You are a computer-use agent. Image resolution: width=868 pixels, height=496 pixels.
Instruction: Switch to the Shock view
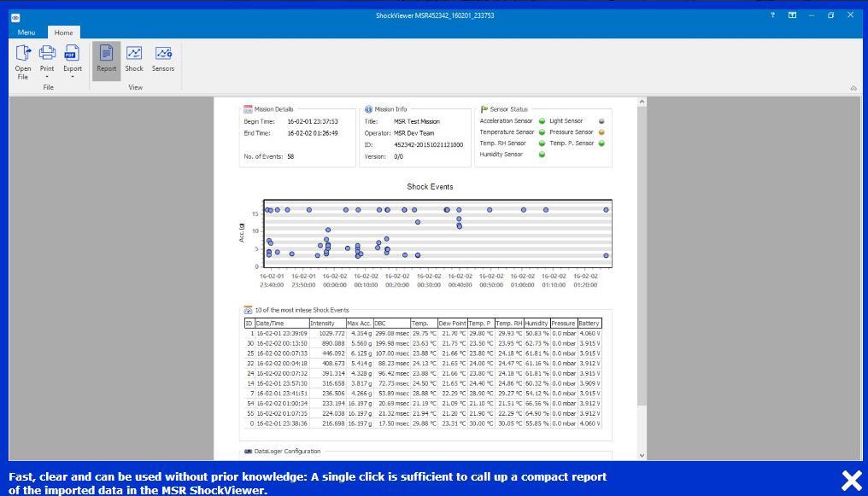[x=134, y=59]
